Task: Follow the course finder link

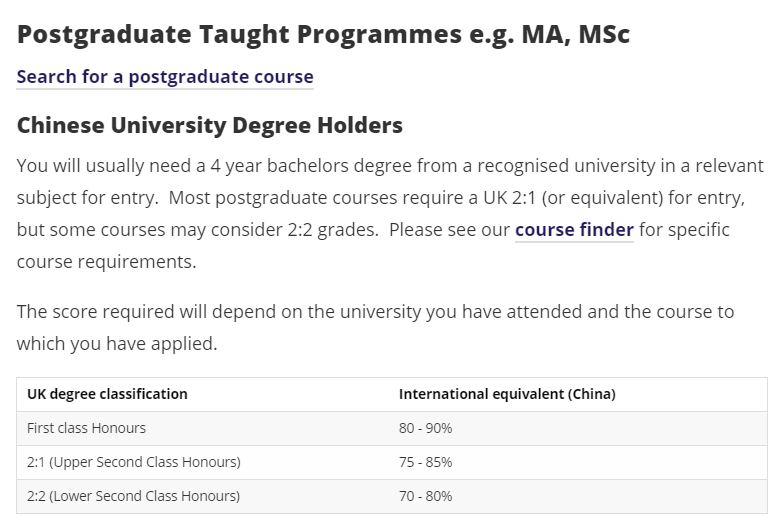Action: click(574, 230)
